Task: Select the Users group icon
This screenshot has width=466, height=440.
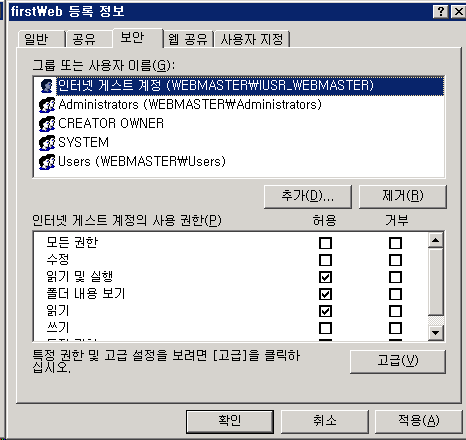Action: point(47,162)
